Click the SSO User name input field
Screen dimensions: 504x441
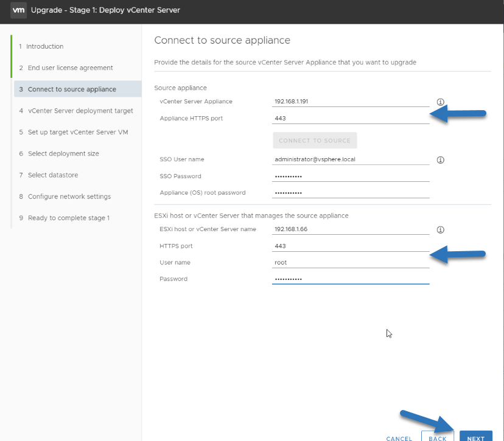[x=351, y=159]
